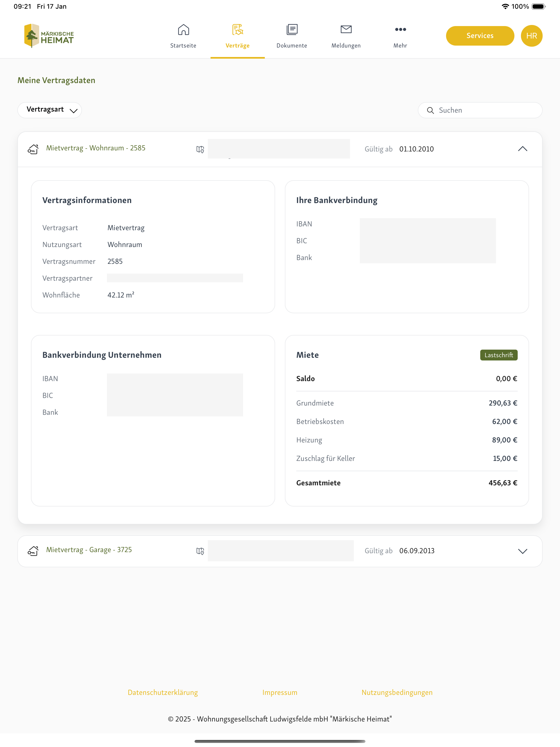Open the HR profile avatar
The height and width of the screenshot is (747, 560).
click(x=531, y=36)
